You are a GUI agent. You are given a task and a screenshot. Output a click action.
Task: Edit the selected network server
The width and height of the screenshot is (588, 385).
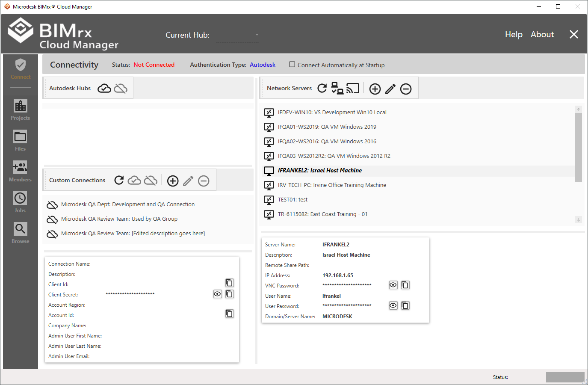click(x=390, y=89)
